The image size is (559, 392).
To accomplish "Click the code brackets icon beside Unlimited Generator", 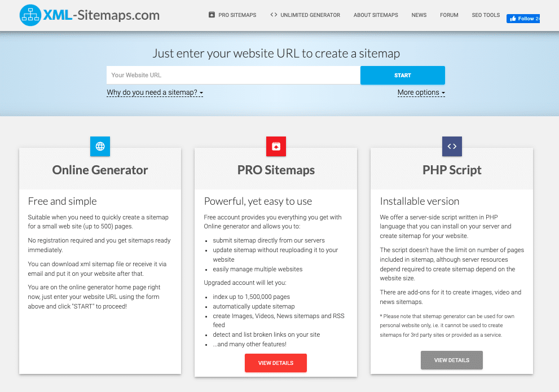I will click(x=274, y=15).
